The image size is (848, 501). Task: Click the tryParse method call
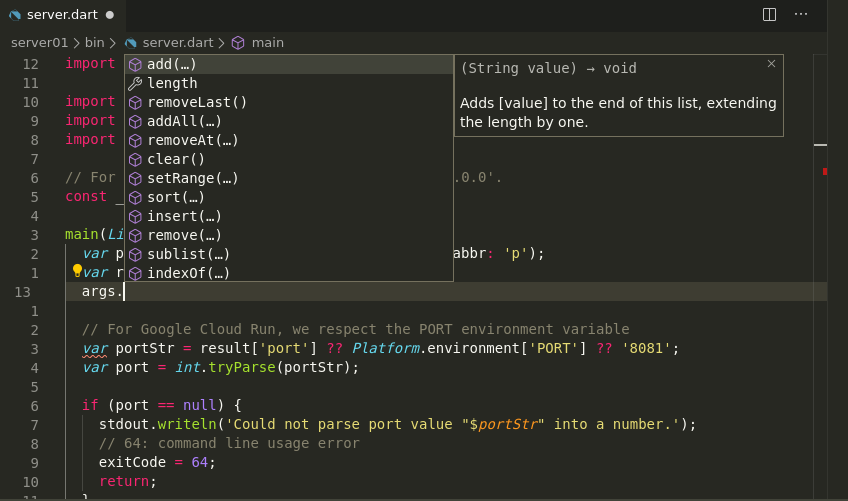coord(242,367)
